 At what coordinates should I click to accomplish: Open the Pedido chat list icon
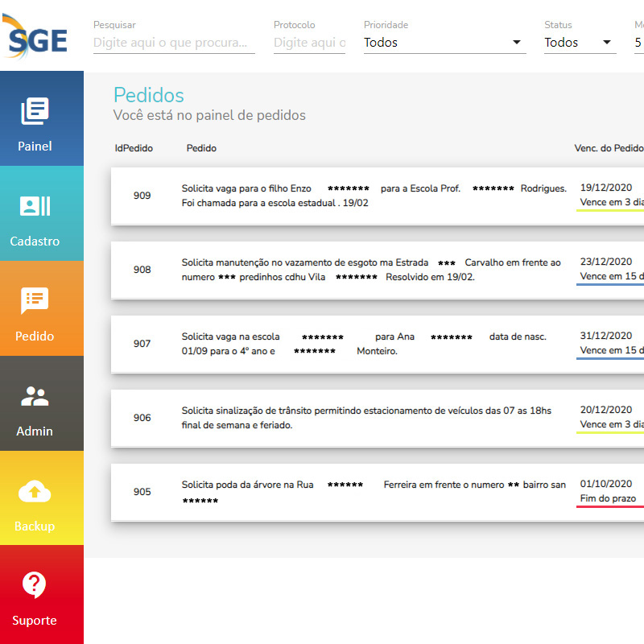coord(35,300)
